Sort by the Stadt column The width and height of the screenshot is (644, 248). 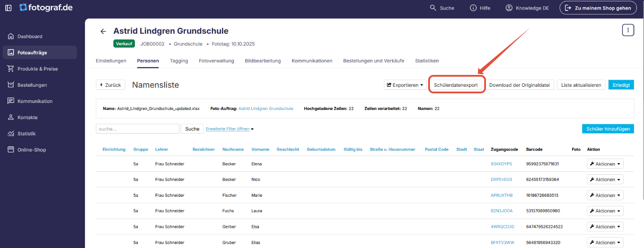tap(461, 149)
